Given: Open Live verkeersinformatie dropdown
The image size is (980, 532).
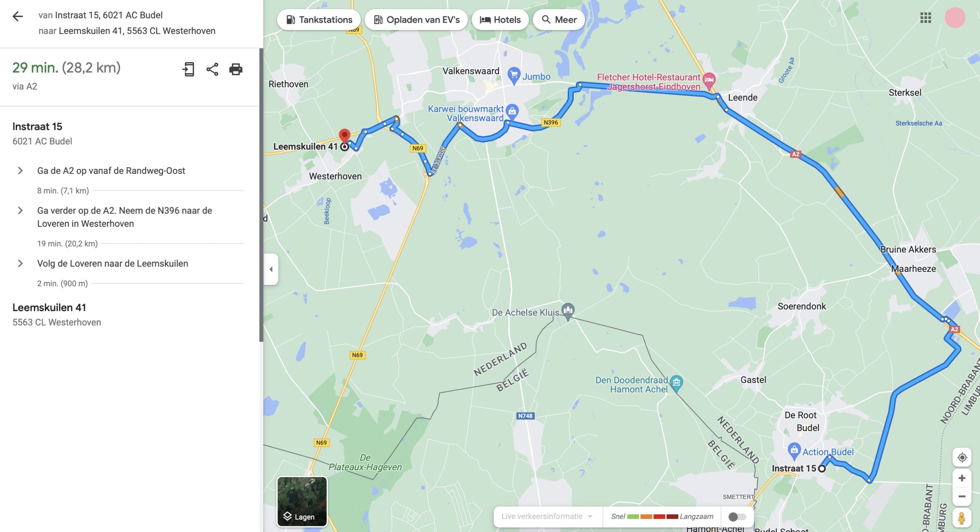Looking at the screenshot, I should click(x=547, y=516).
